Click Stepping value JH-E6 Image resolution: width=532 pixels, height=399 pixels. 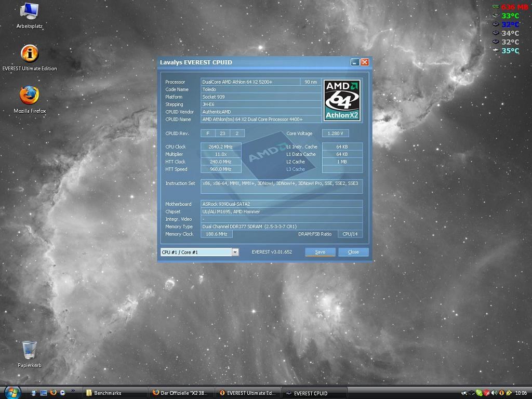pos(261,104)
